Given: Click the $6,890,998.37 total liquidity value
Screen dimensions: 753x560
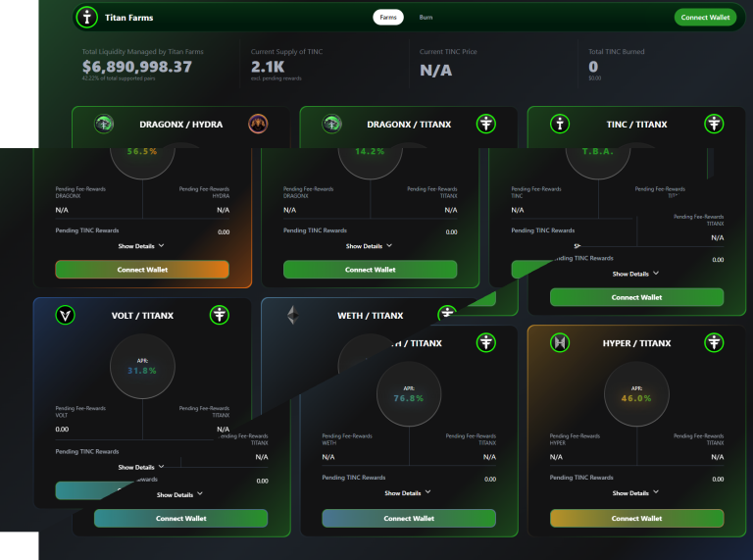Looking at the screenshot, I should click(137, 67).
